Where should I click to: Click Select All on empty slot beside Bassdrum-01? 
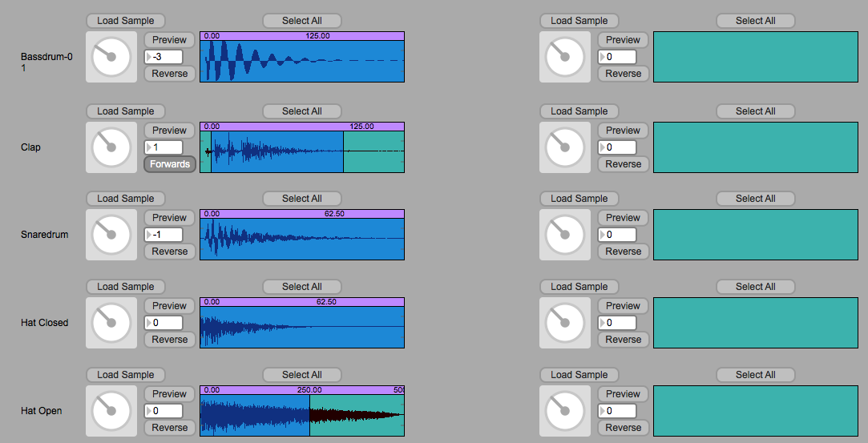[x=756, y=21]
